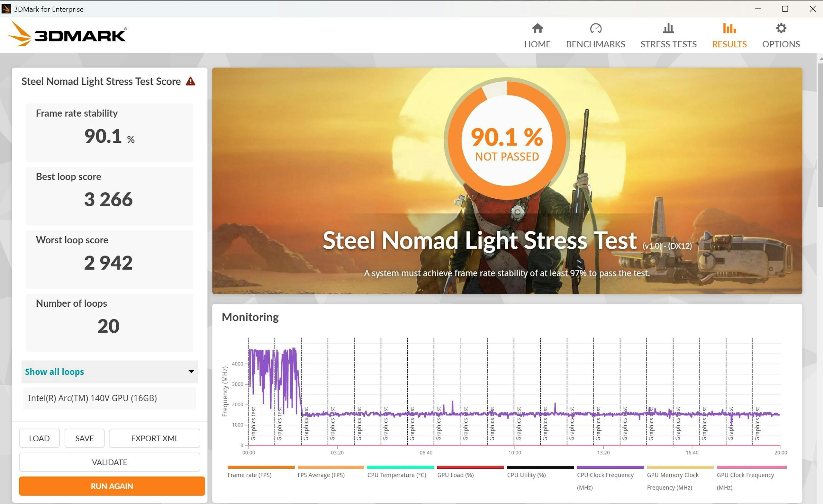Click the teal CPU Temperature color bar

(x=400, y=467)
